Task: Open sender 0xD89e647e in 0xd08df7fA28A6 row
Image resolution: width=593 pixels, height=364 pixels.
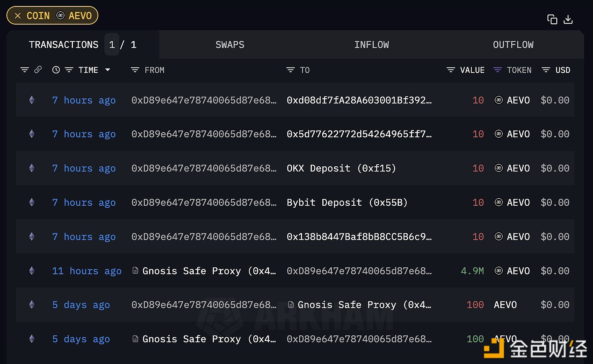Action: [204, 100]
